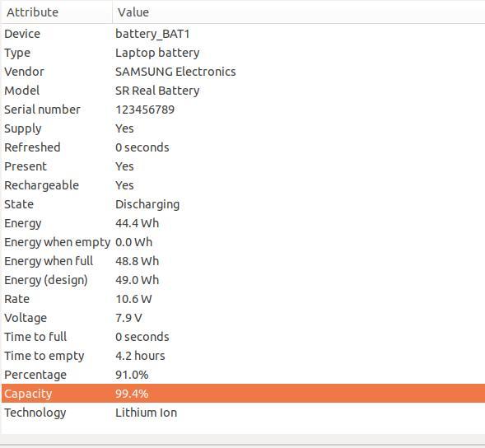Viewport: 485px width, 448px height.
Task: Select the State row showing Discharging
Action: [243, 204]
